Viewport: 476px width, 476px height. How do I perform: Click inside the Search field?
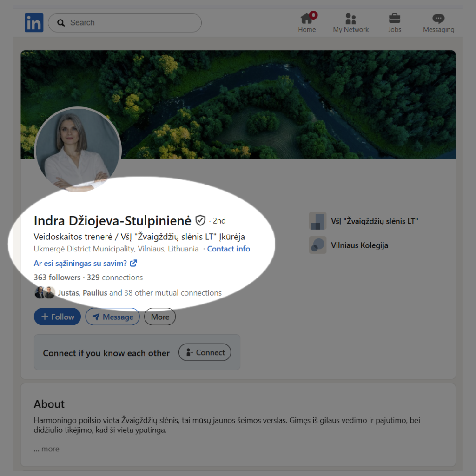pos(130,23)
